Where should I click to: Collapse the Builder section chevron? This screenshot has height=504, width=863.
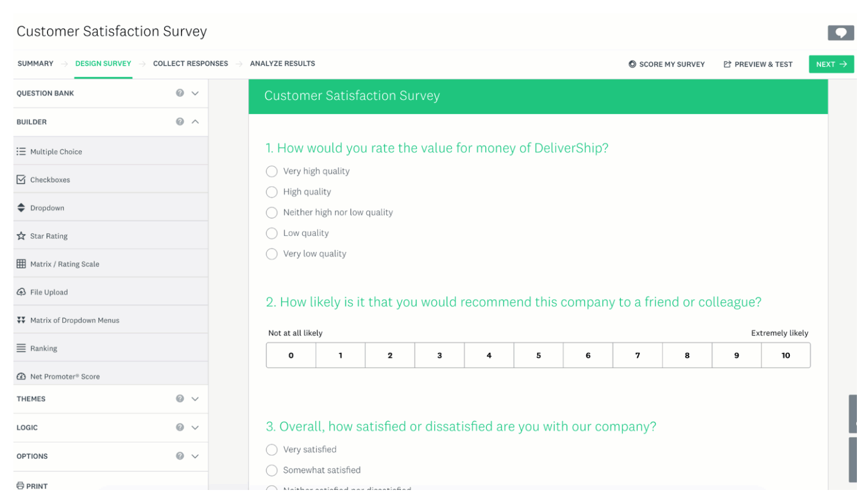[195, 122]
